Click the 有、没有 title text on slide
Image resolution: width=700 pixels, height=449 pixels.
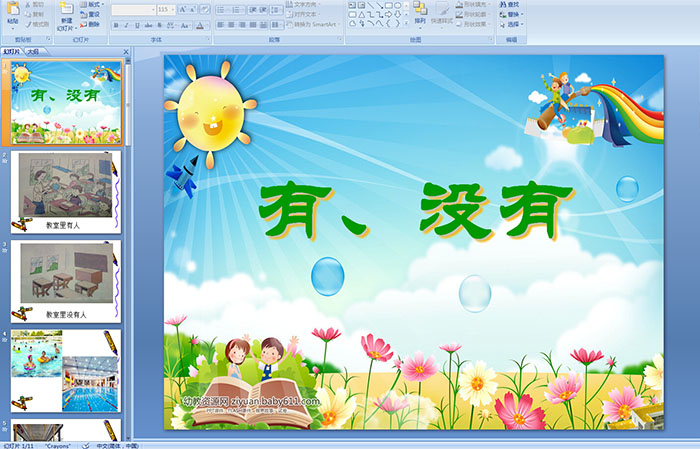pyautogui.click(x=416, y=211)
